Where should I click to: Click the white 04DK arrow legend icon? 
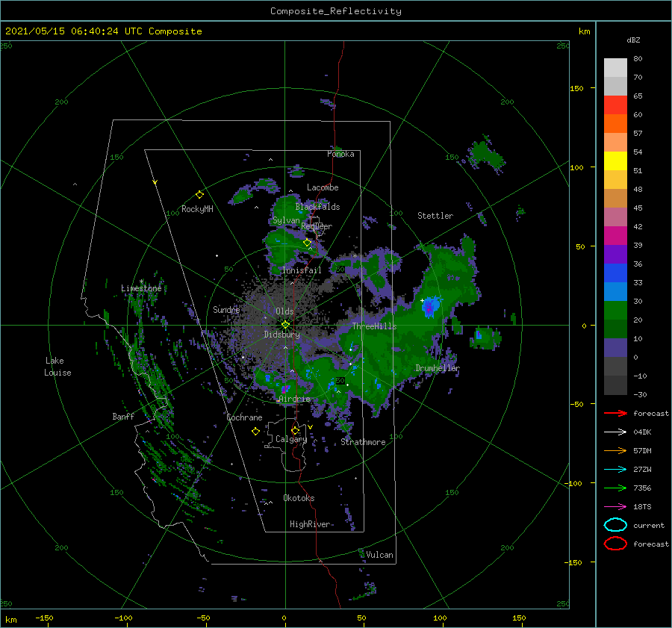click(x=615, y=432)
